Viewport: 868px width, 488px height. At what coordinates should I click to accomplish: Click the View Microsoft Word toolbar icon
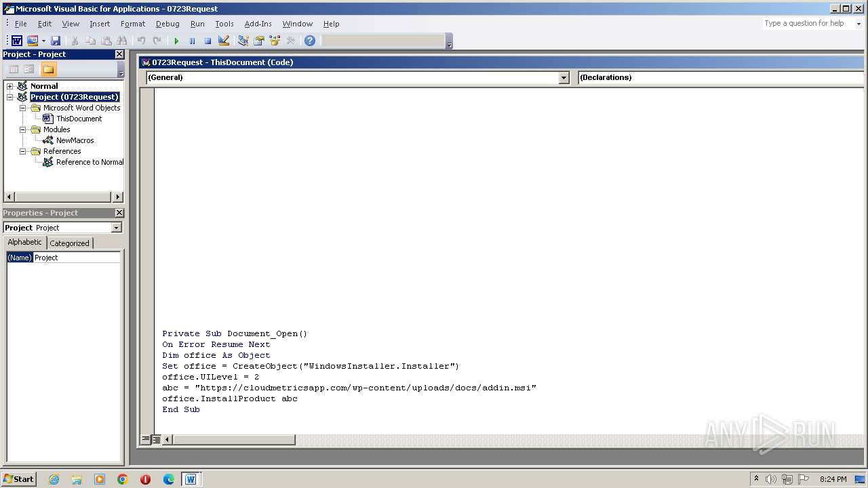(17, 41)
